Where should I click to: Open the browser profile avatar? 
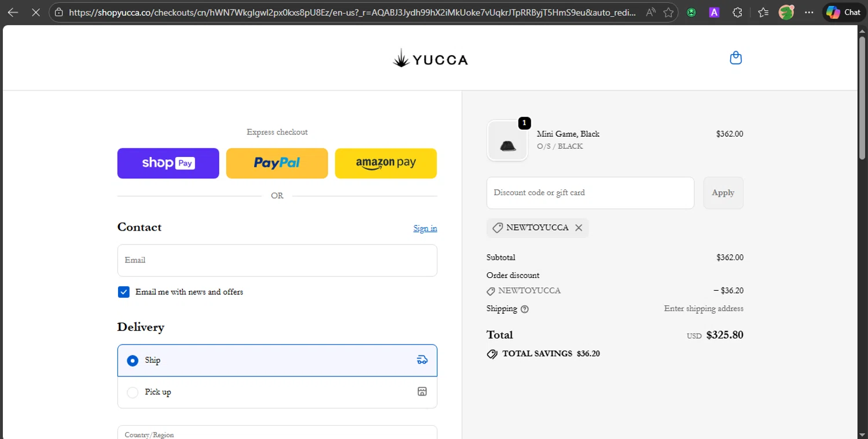[786, 12]
